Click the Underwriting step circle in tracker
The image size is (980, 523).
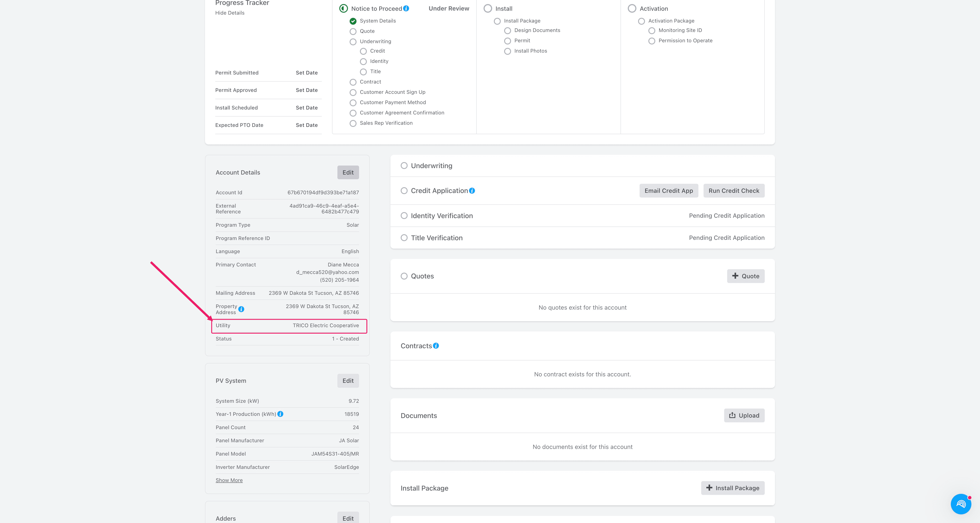coord(353,41)
